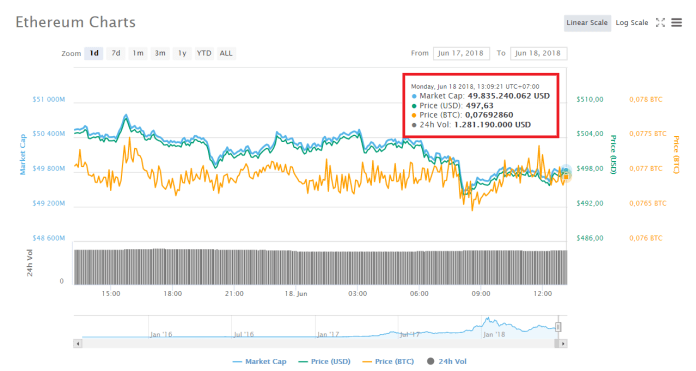The width and height of the screenshot is (696, 371).
Task: Toggle Price (USD) series in legend
Action: click(x=324, y=362)
